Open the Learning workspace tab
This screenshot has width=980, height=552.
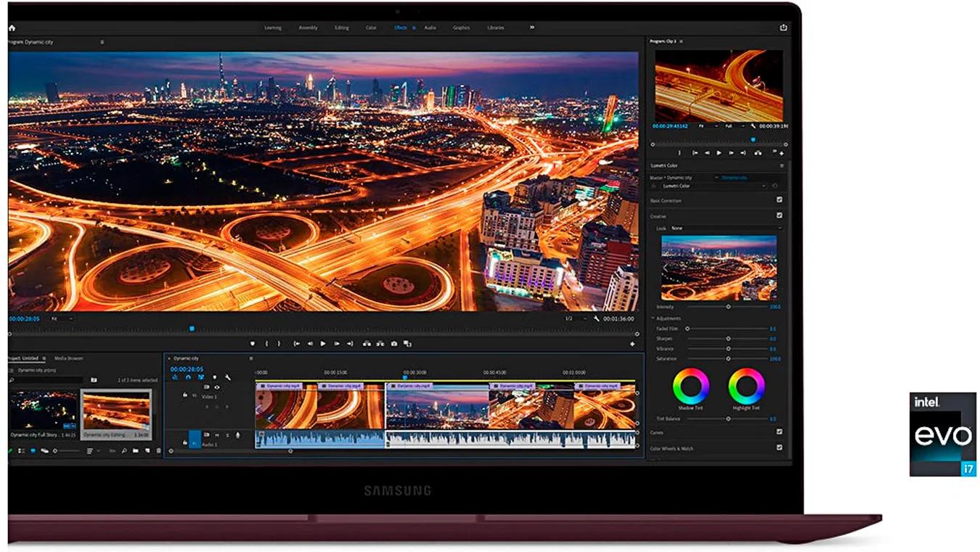pos(273,28)
